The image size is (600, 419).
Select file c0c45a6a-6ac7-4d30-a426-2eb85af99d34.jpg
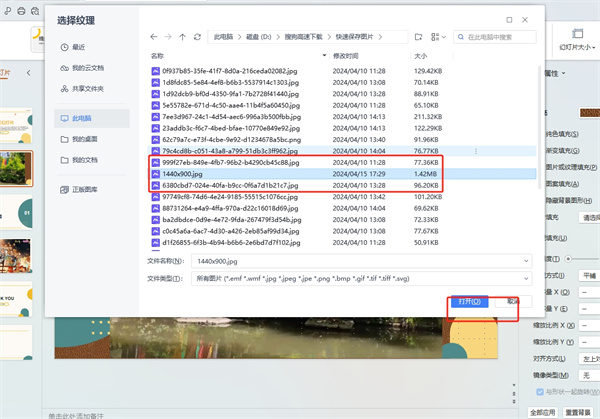pos(231,231)
